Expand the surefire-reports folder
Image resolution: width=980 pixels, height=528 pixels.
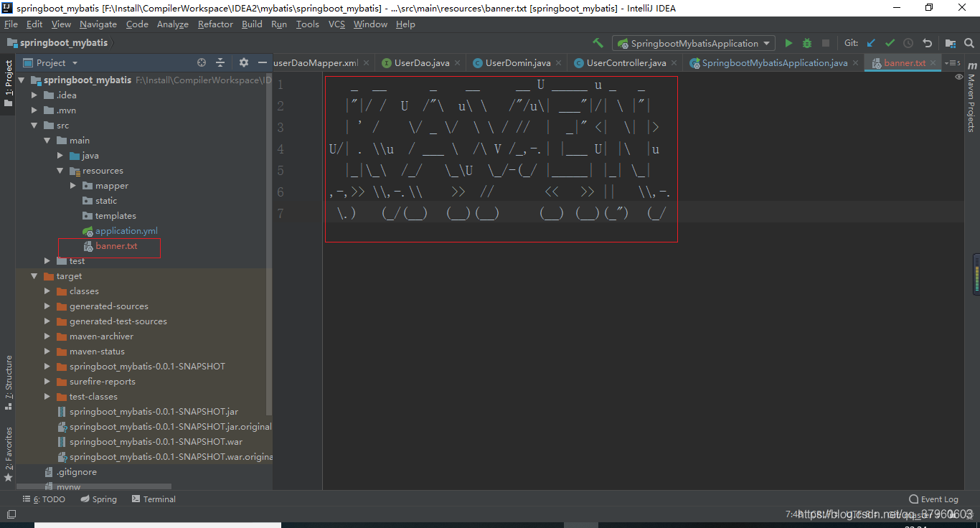coord(47,382)
